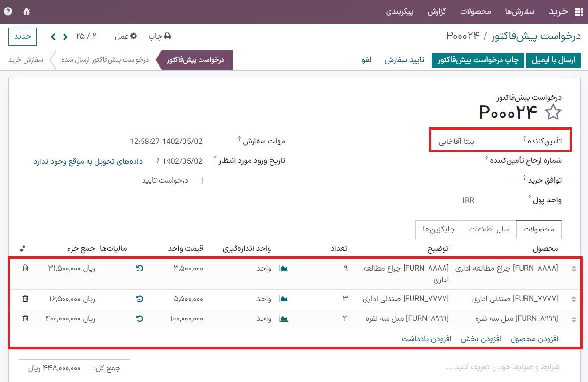Click the debug bug icon

[26, 12]
